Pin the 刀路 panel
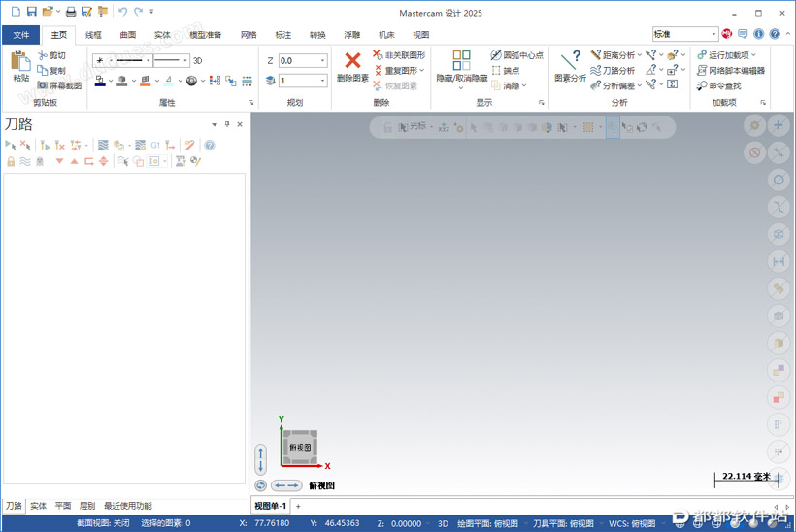The width and height of the screenshot is (796, 532). coord(227,124)
